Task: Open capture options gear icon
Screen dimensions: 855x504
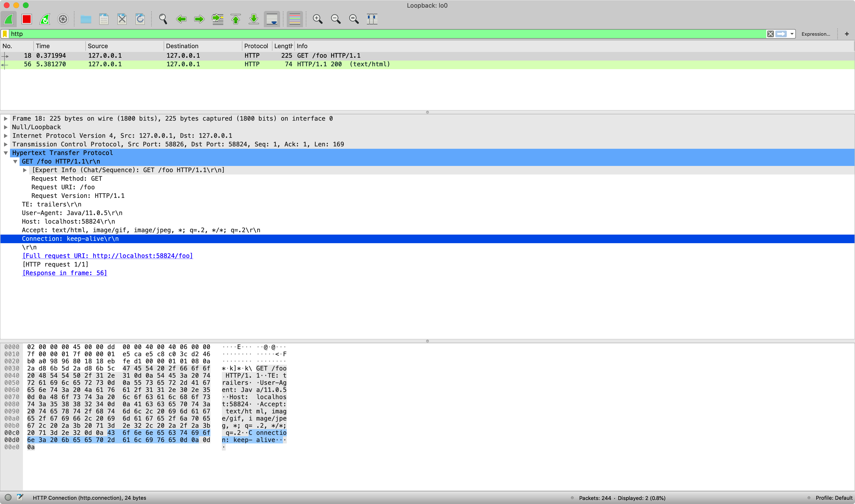Action: (x=63, y=19)
